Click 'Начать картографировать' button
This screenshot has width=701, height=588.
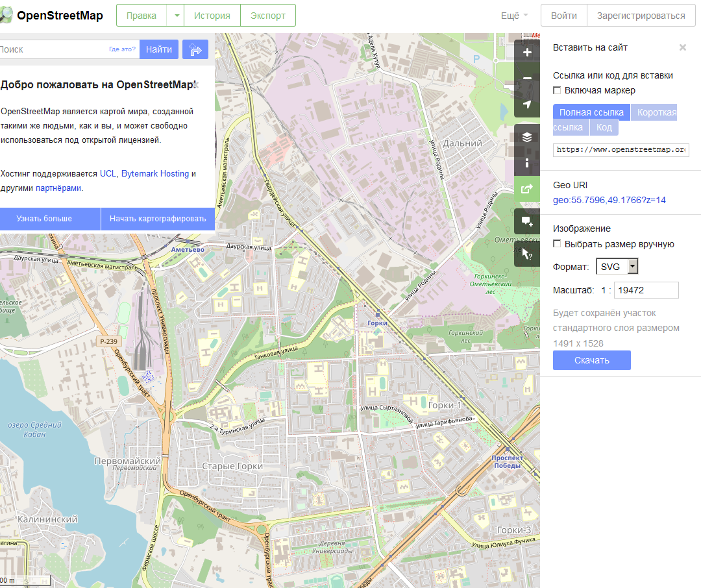158,219
